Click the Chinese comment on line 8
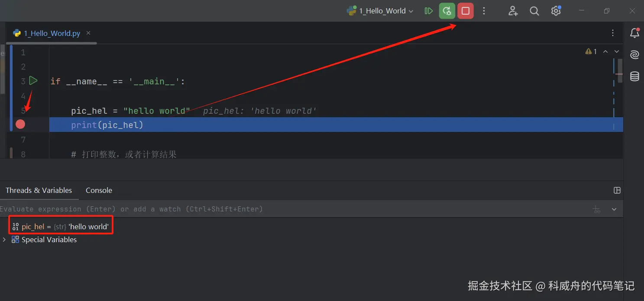Viewport: 644px width, 301px height. click(x=124, y=154)
